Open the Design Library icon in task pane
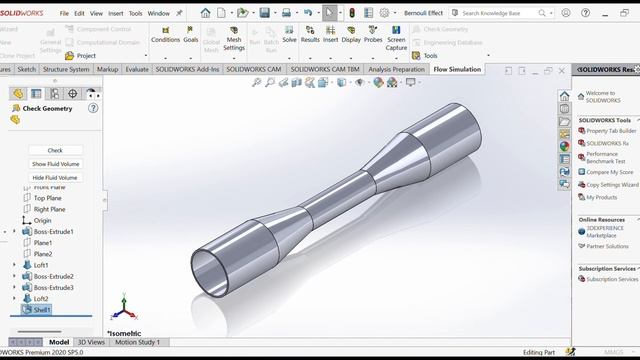This screenshot has height=360, width=640. click(564, 109)
